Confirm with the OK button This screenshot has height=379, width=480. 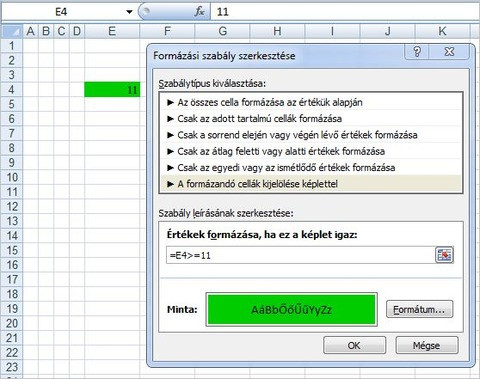(354, 345)
